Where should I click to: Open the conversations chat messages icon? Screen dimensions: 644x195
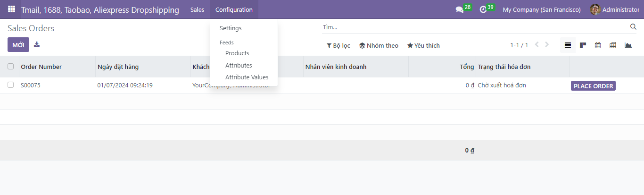[460, 9]
